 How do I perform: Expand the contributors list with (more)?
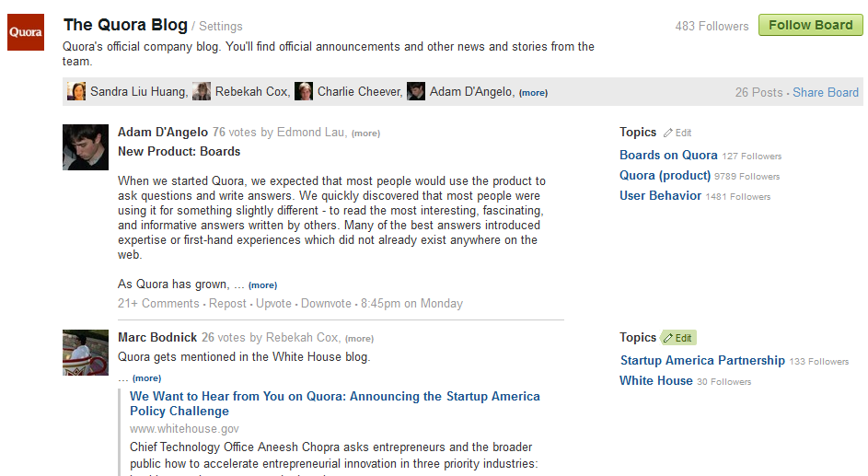click(533, 93)
